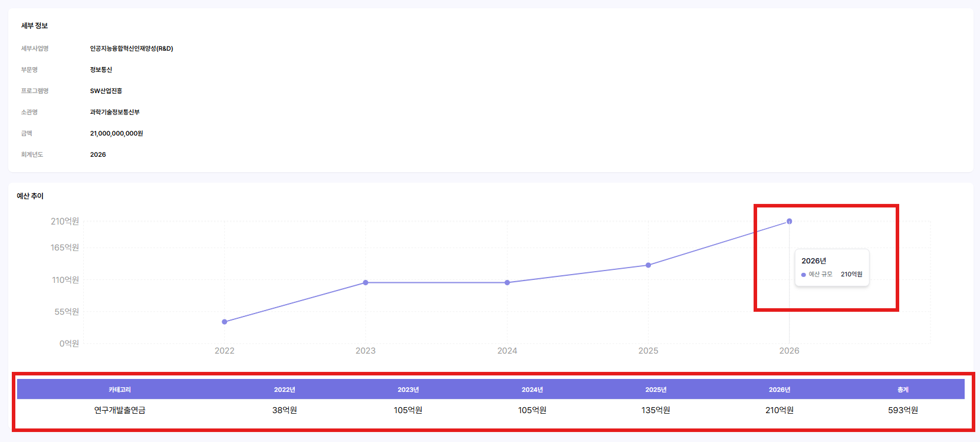Select the 연구개발출연금 row cell
980x442 pixels.
point(120,410)
